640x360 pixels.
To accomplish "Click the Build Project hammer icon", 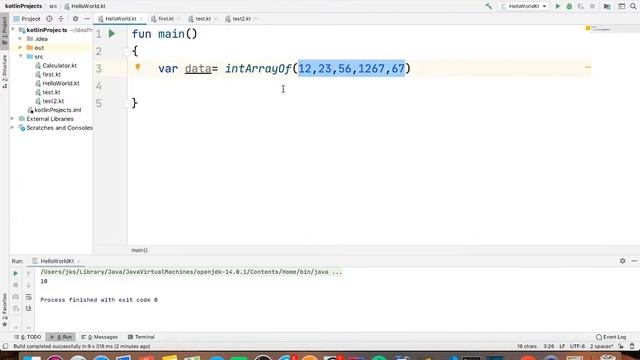I will click(x=488, y=6).
